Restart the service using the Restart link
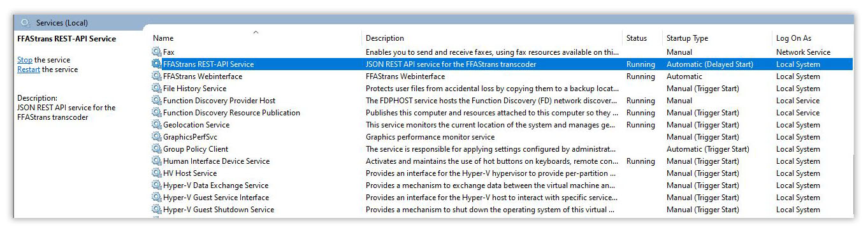868x232 pixels. [29, 69]
